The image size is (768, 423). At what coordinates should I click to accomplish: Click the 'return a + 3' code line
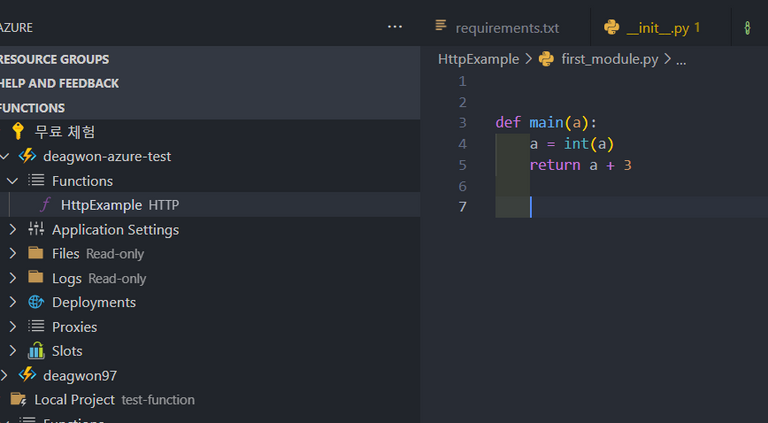click(580, 165)
